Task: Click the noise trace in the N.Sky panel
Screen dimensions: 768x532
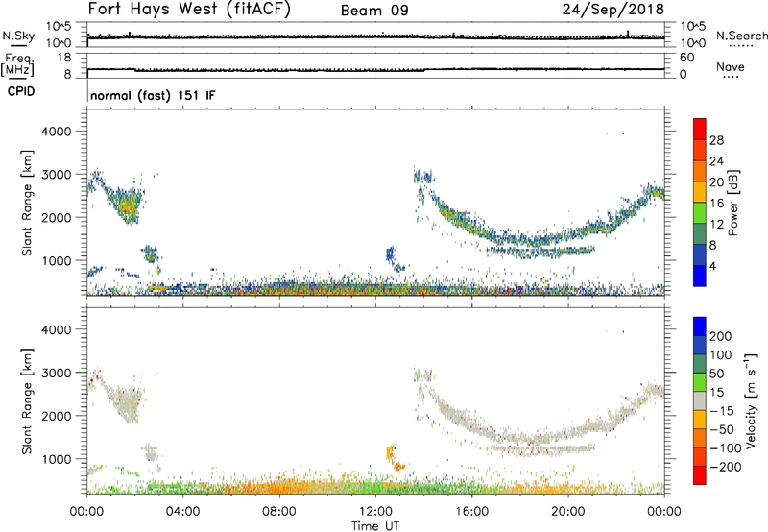Action: coord(375,36)
